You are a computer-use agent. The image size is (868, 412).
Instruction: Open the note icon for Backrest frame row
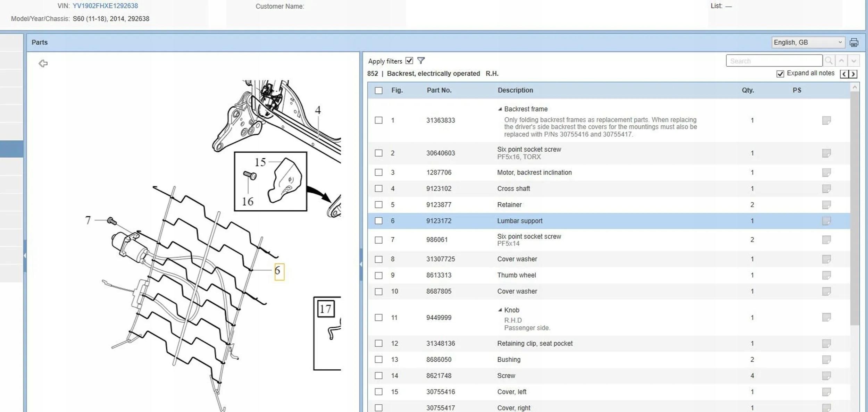pos(826,120)
